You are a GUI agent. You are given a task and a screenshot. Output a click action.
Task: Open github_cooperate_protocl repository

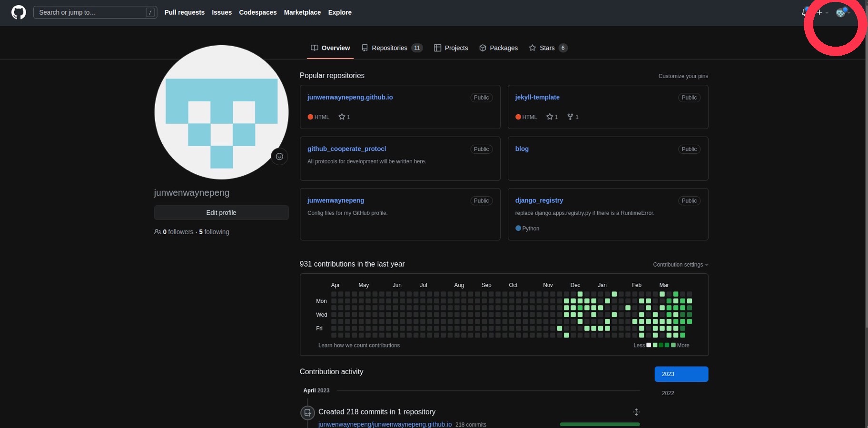tap(347, 149)
